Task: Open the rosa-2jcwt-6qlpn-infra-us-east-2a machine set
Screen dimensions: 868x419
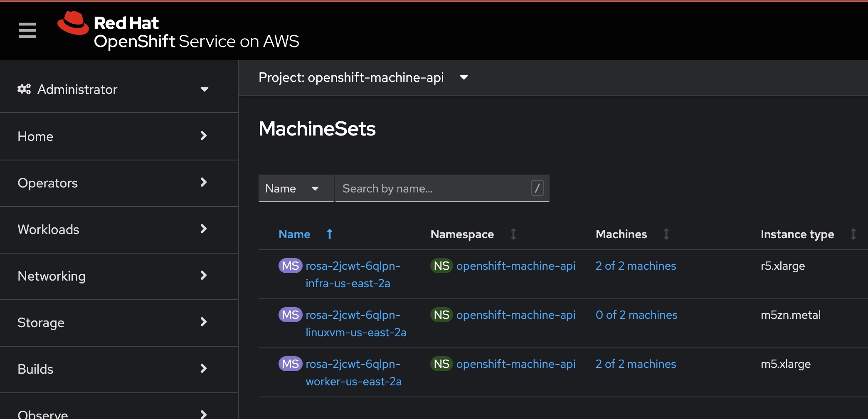Action: (353, 274)
